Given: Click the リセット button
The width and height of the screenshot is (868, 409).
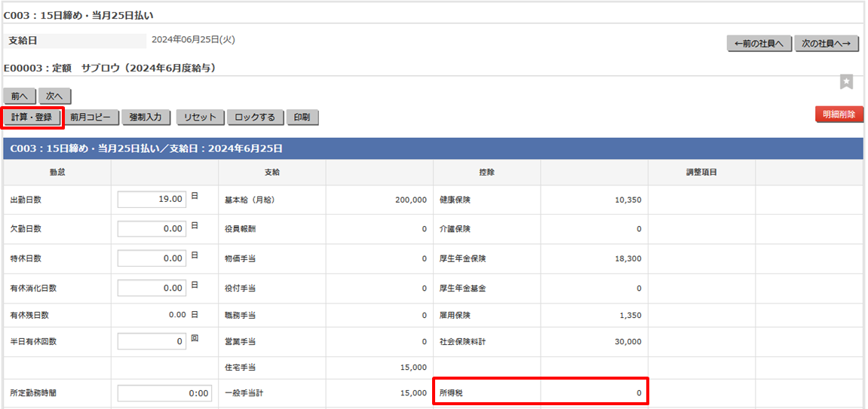Looking at the screenshot, I should (200, 118).
